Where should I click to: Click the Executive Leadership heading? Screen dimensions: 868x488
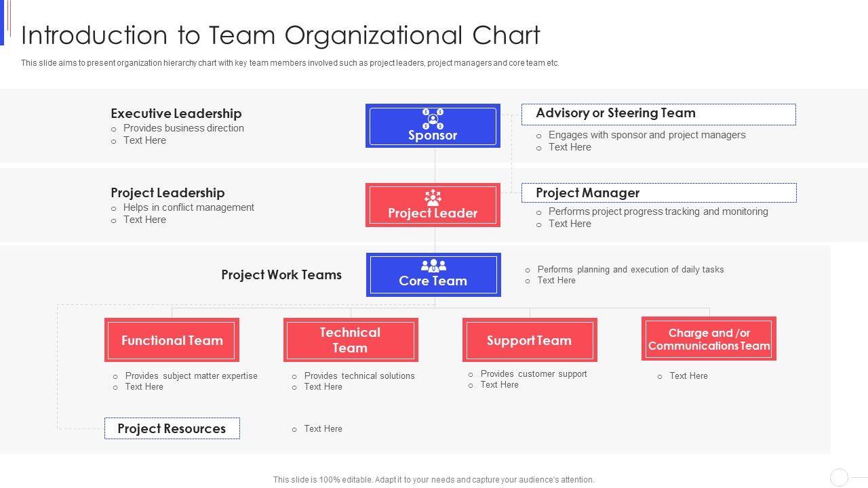coord(176,113)
